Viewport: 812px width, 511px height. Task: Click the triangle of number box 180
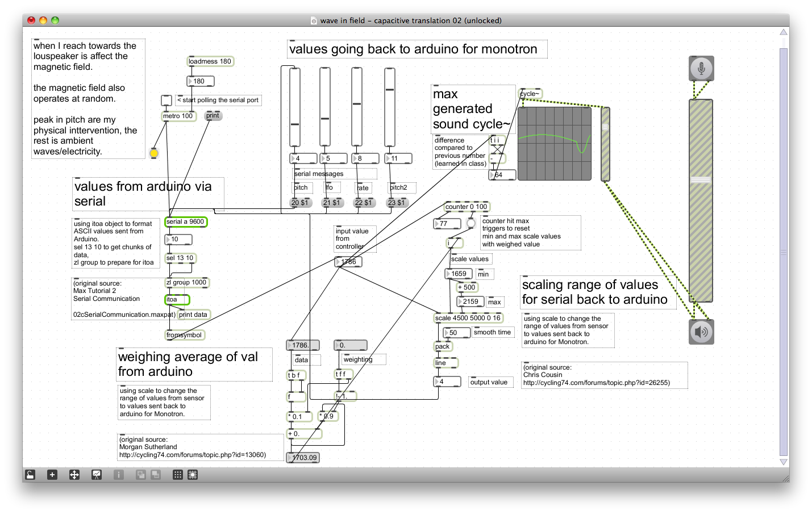[x=190, y=81]
